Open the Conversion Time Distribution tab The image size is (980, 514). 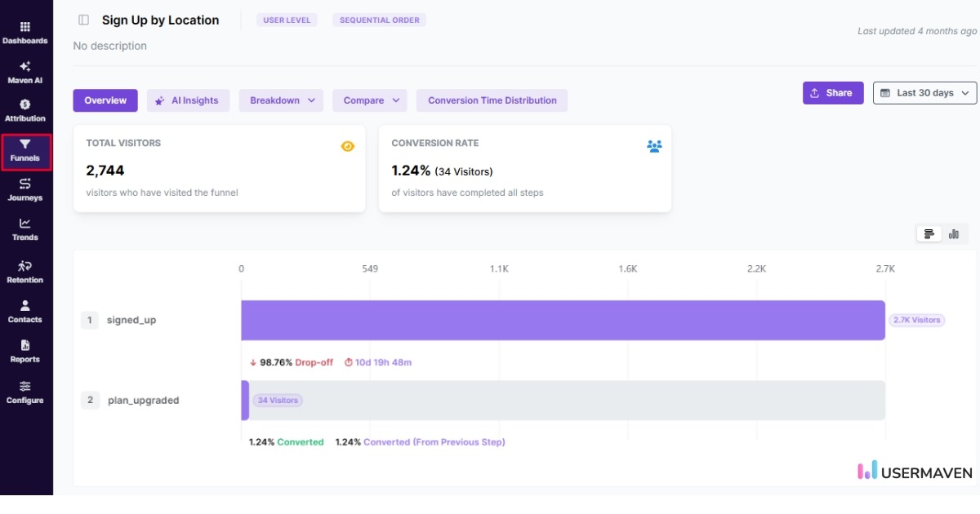[489, 100]
